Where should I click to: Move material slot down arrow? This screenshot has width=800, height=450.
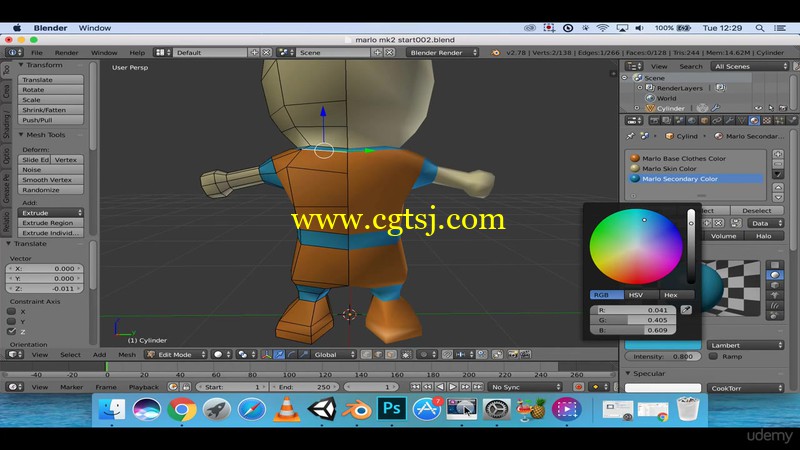(x=778, y=197)
